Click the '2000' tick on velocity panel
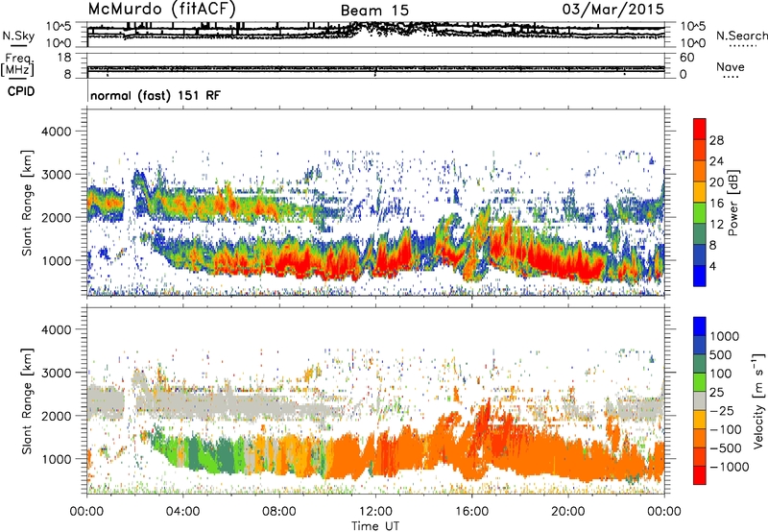The image size is (768, 532). pyautogui.click(x=56, y=416)
